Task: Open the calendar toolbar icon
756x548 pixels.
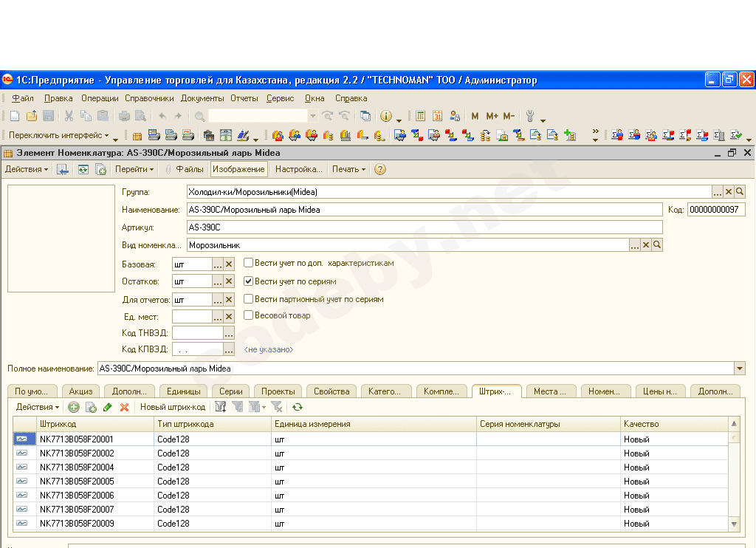Action: (437, 116)
